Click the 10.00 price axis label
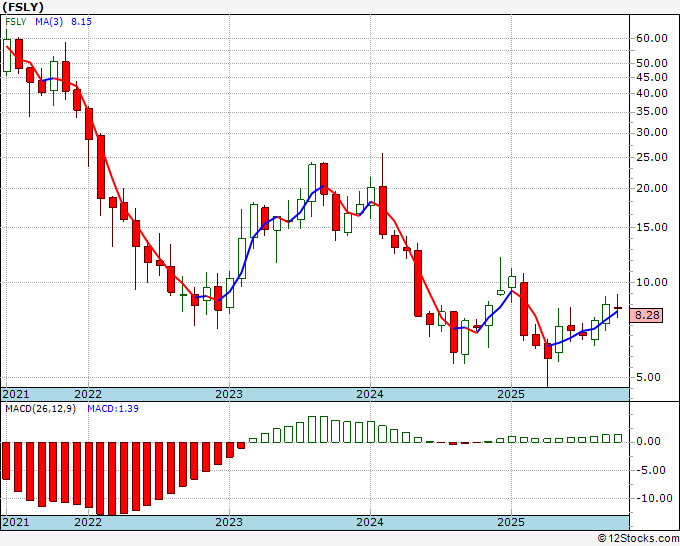680x546 pixels. point(651,282)
